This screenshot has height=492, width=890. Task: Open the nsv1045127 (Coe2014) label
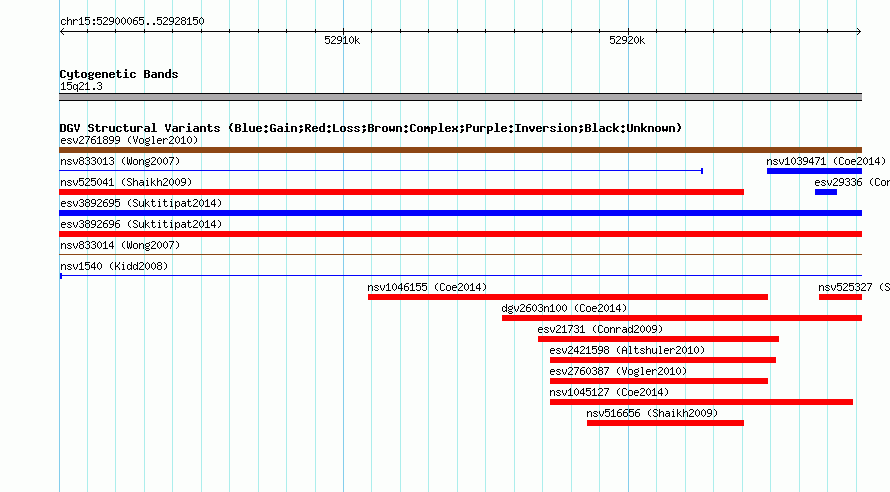tap(609, 392)
